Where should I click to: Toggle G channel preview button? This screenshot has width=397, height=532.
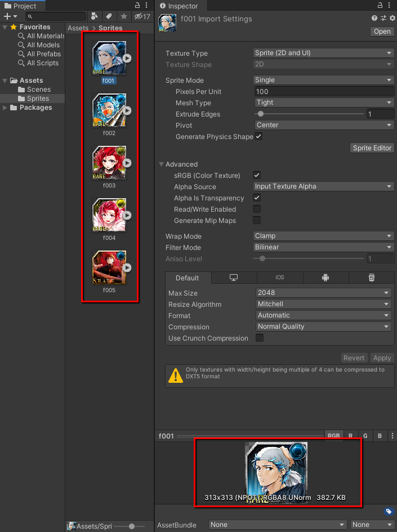tap(365, 436)
